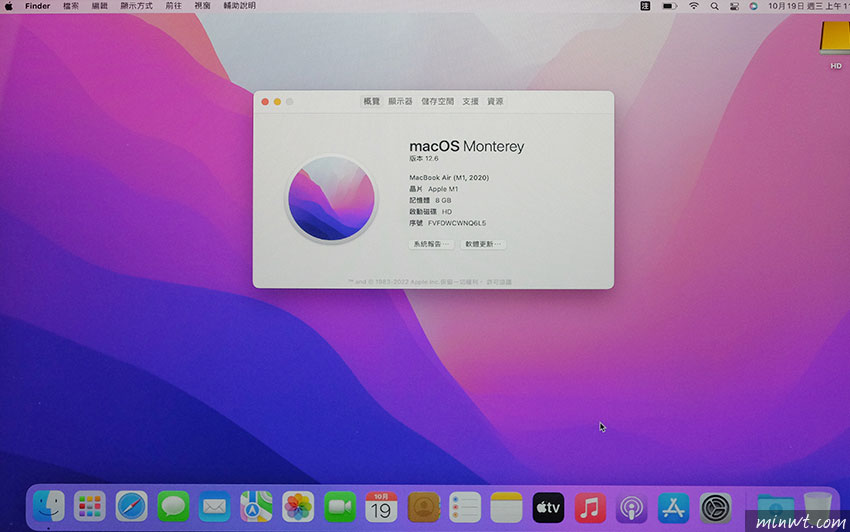Image resolution: width=850 pixels, height=532 pixels.
Task: Open the 檔案 menu
Action: (x=70, y=6)
